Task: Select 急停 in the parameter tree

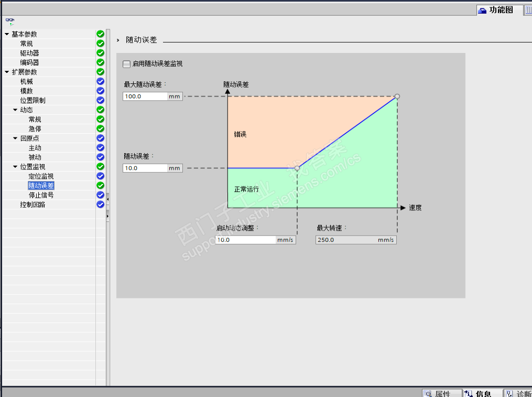Action: [x=35, y=128]
